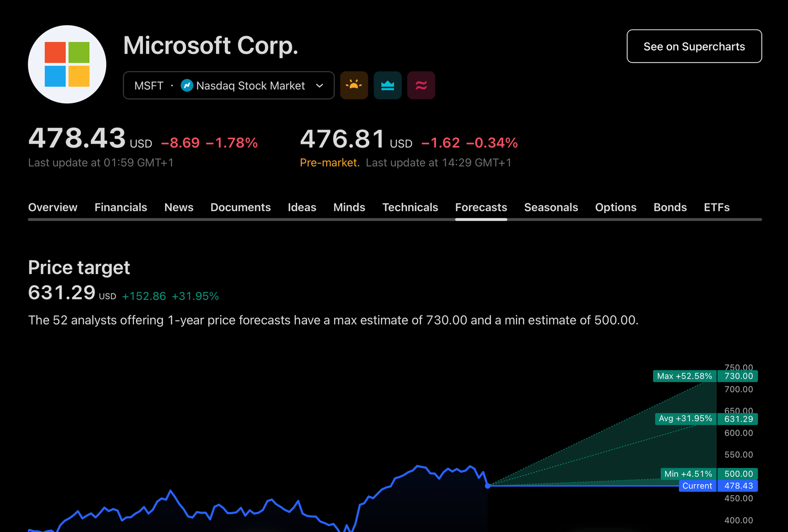Click the blue dot on price chart
Image resolution: width=788 pixels, height=532 pixels.
coord(488,486)
